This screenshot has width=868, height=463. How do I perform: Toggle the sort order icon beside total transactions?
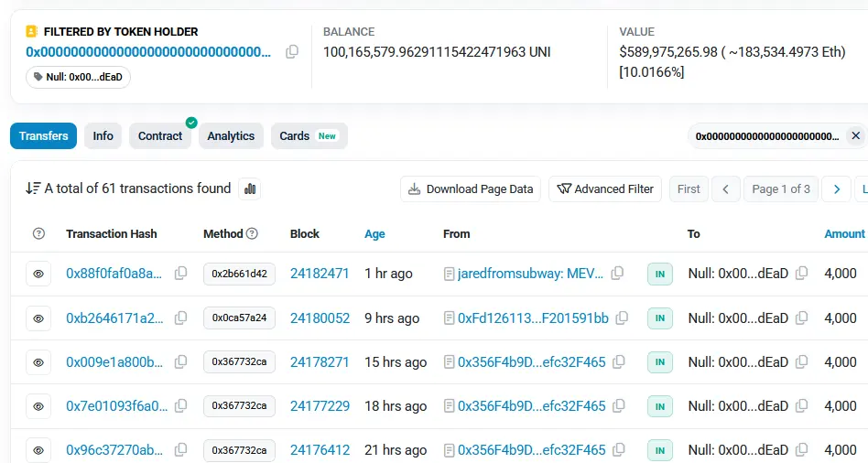coord(33,188)
